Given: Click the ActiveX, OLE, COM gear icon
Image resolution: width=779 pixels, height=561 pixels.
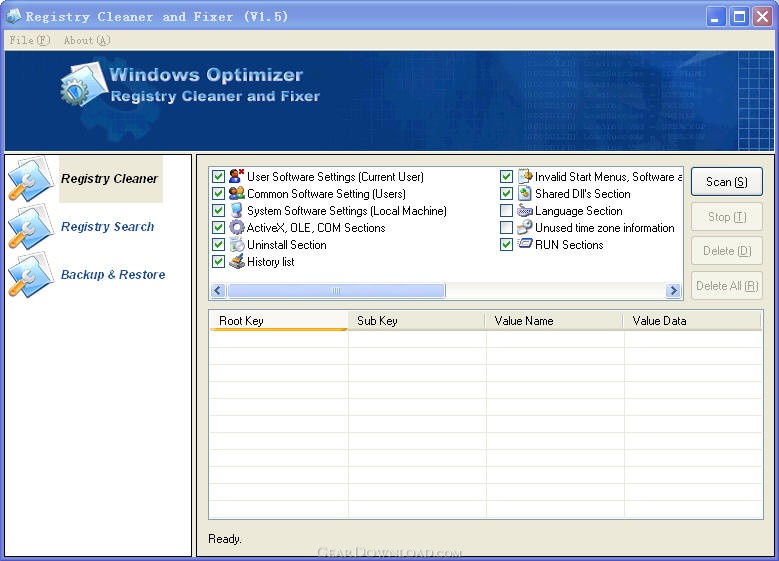Looking at the screenshot, I should click(x=236, y=228).
